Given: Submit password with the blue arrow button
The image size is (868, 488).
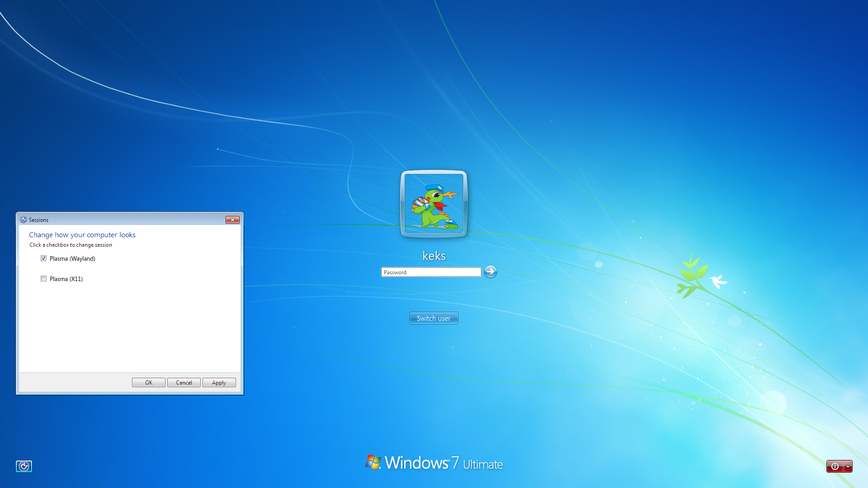Looking at the screenshot, I should tap(491, 272).
